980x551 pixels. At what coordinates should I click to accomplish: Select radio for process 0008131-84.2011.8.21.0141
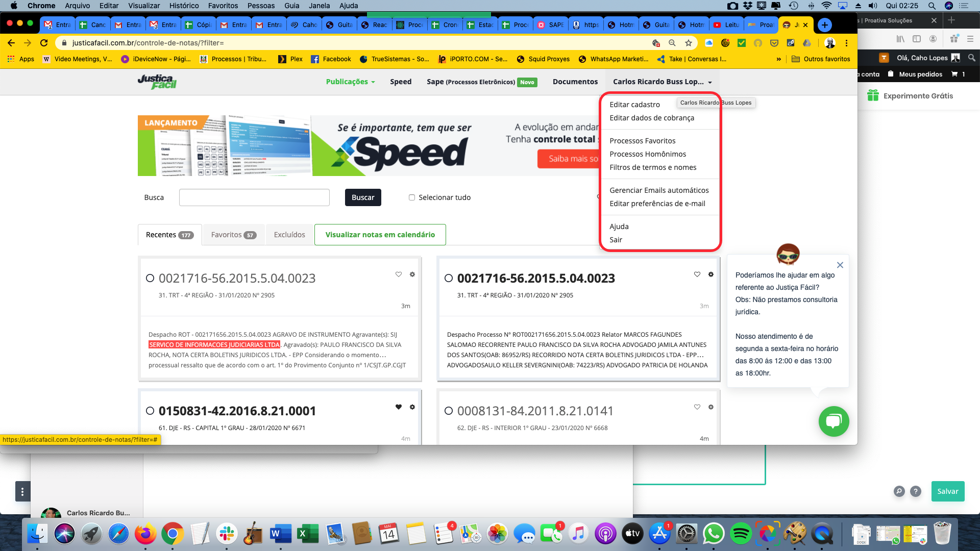pyautogui.click(x=449, y=411)
